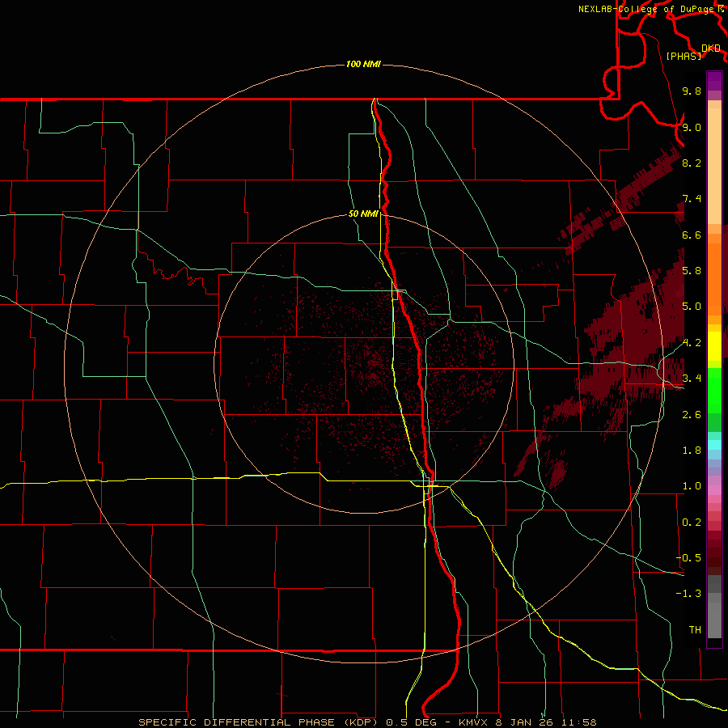The height and width of the screenshot is (728, 728).
Task: Click the bright green band on the color bar
Action: [714, 391]
